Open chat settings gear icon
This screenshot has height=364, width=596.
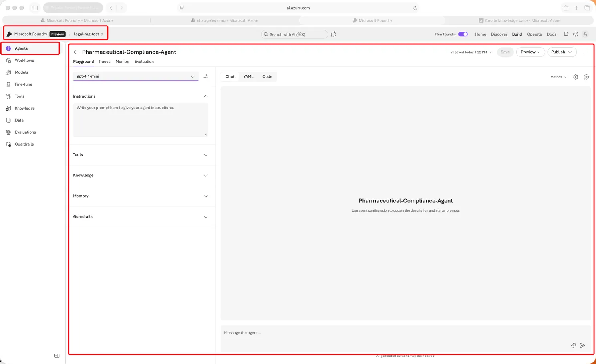[x=576, y=77]
